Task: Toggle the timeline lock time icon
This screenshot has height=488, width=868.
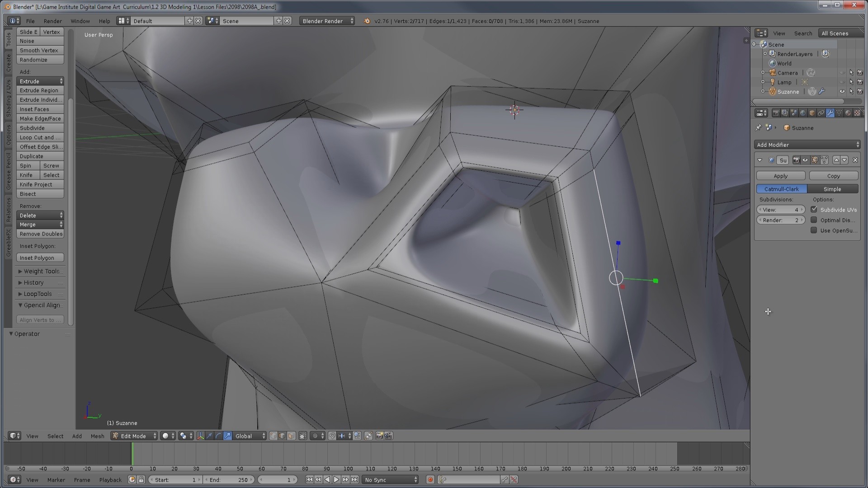Action: [141, 480]
